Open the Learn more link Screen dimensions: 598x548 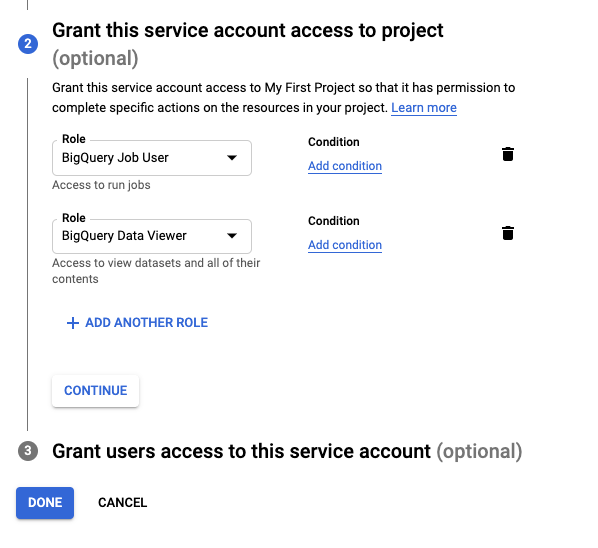click(x=424, y=108)
